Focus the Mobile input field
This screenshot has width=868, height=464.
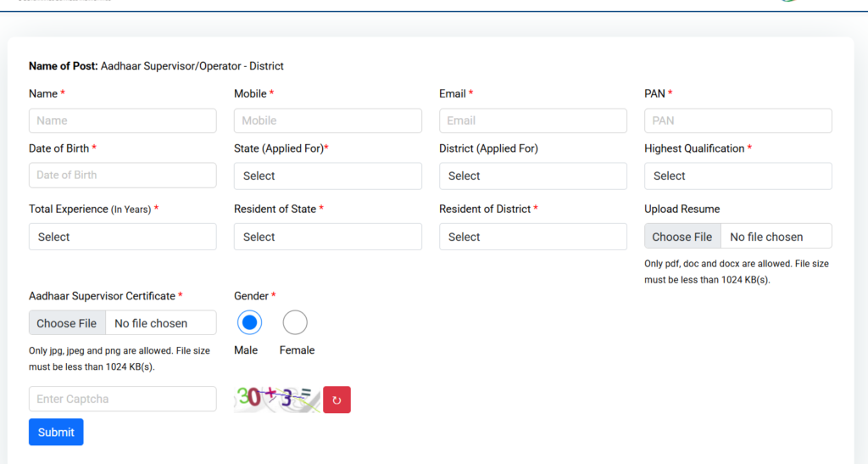click(328, 120)
